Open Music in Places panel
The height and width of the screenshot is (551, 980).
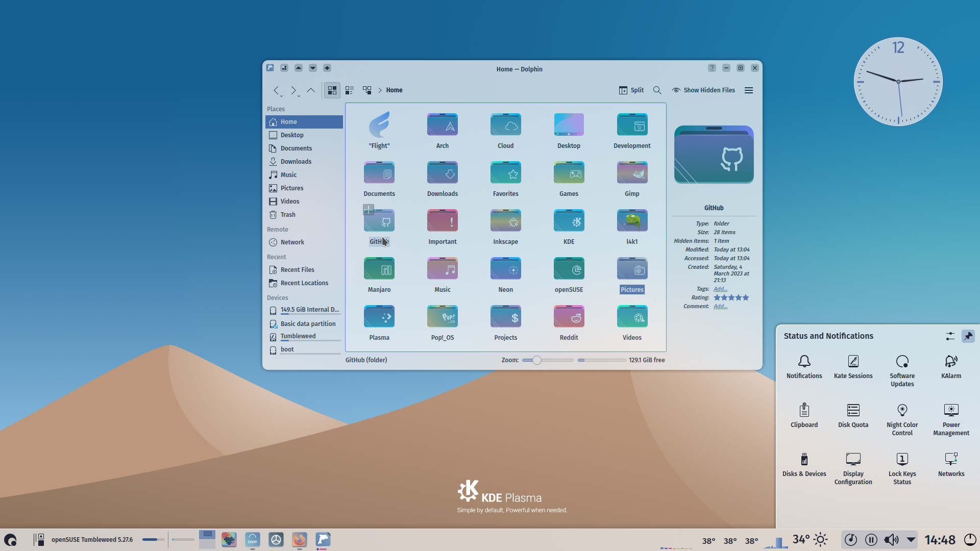click(304, 175)
